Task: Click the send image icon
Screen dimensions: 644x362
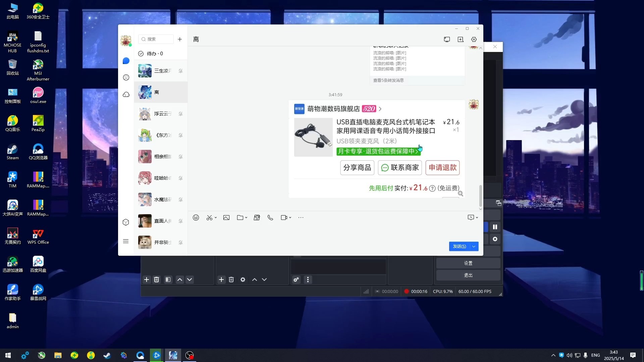Action: tap(226, 218)
